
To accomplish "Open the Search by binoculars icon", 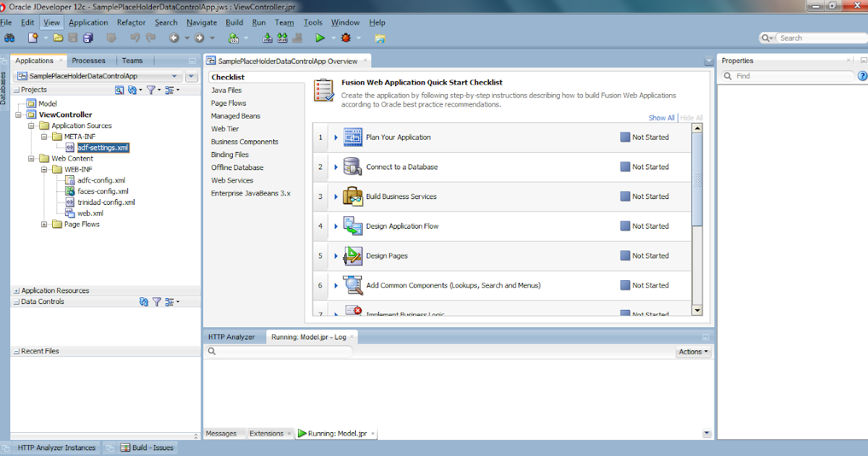I will (x=9, y=38).
